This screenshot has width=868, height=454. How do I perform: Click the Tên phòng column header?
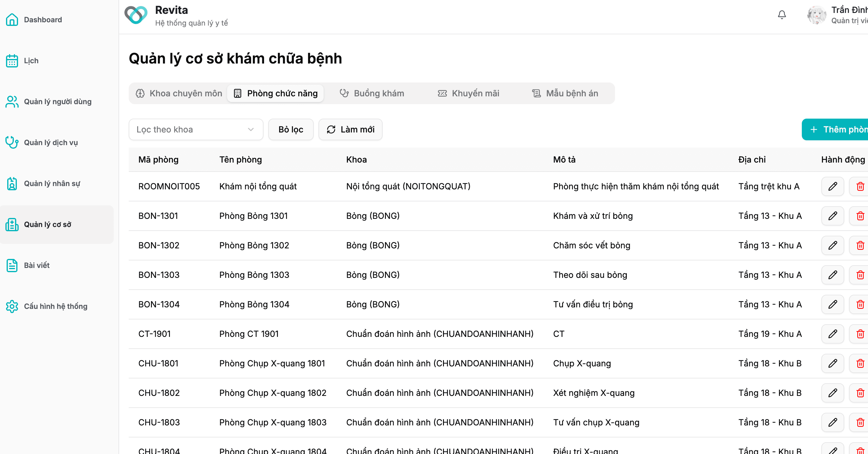[241, 160]
